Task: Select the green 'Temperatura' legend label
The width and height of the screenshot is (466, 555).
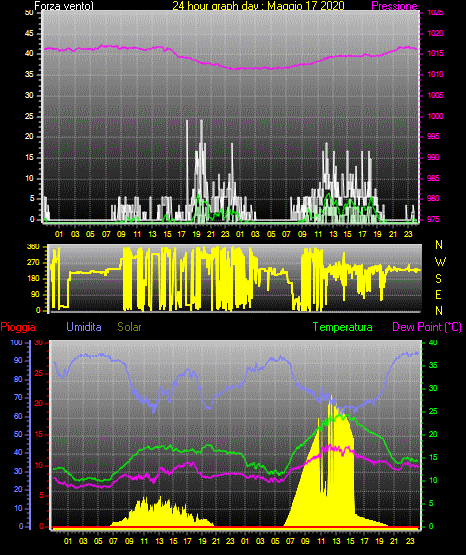Action: click(343, 327)
